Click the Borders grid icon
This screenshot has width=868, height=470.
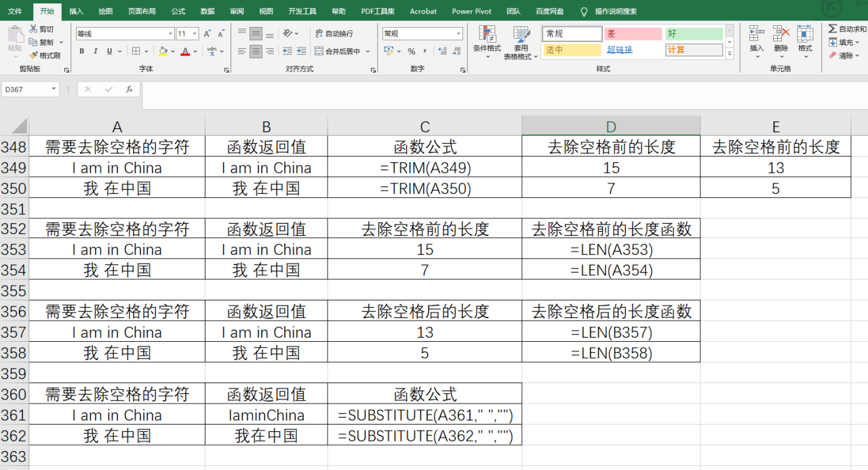click(x=136, y=51)
